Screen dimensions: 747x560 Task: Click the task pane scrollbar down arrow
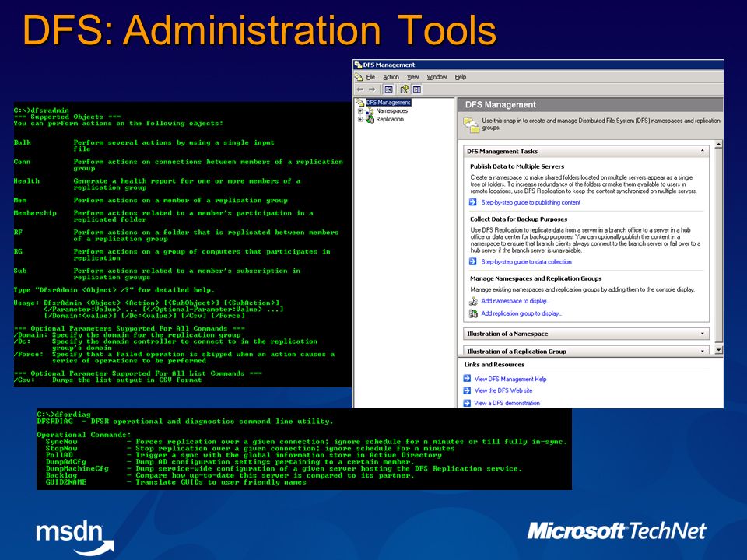[x=718, y=350]
